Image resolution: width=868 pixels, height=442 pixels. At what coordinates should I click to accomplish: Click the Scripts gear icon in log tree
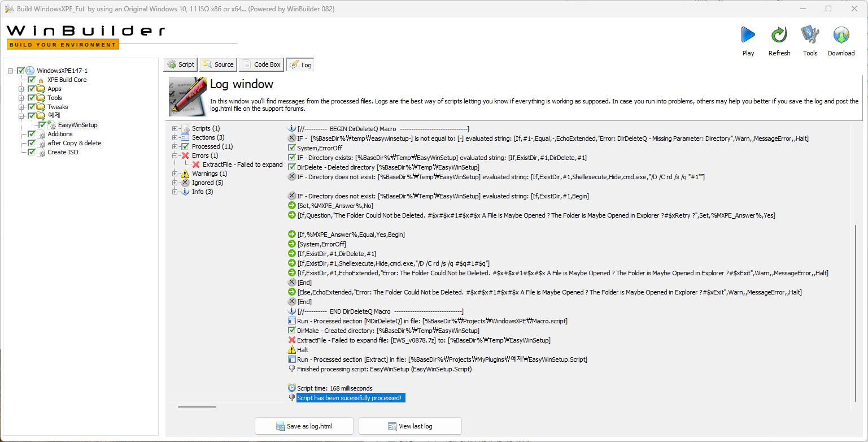(x=185, y=128)
